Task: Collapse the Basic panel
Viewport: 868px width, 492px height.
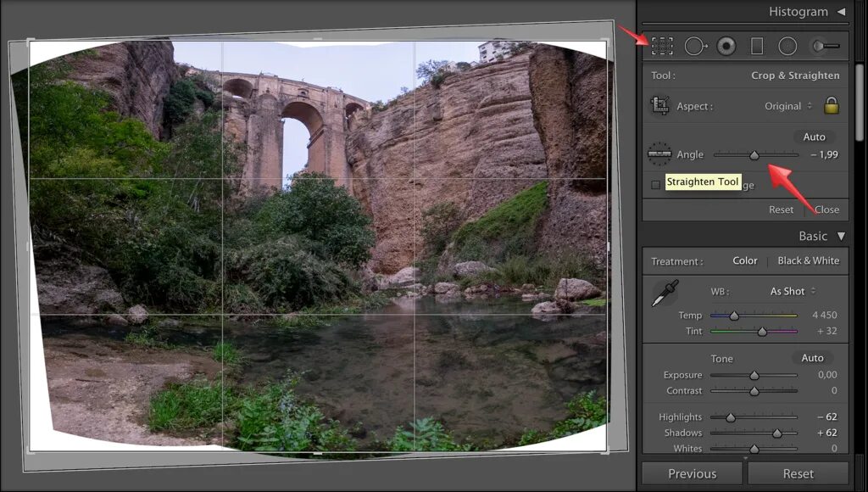Action: click(841, 236)
